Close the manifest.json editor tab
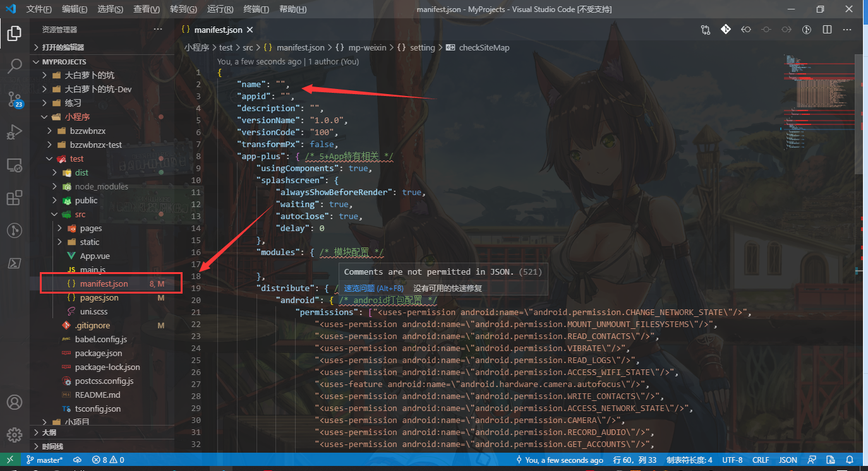Screen dimensions: 868x471 (x=250, y=30)
